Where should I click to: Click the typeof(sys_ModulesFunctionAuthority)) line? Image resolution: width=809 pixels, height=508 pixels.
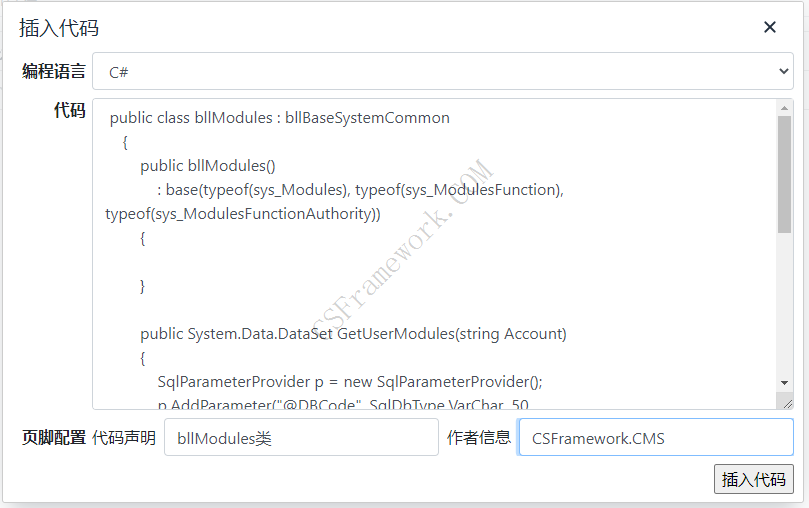pyautogui.click(x=243, y=214)
